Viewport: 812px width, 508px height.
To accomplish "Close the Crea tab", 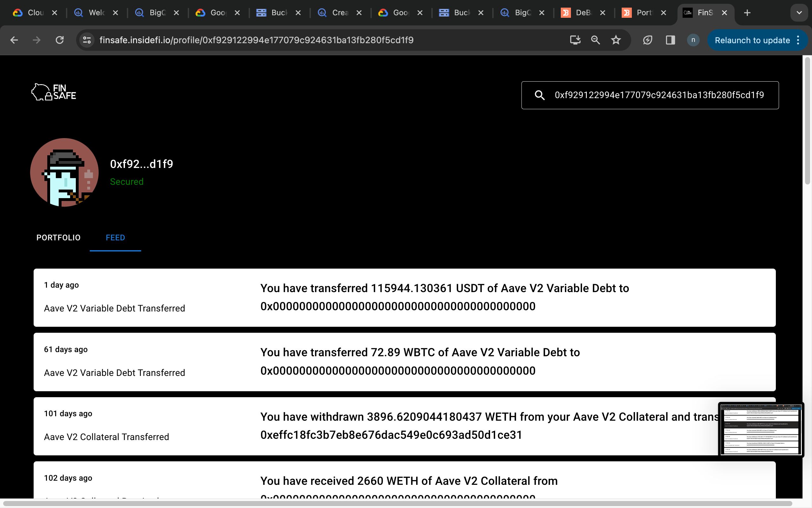I will [x=359, y=13].
